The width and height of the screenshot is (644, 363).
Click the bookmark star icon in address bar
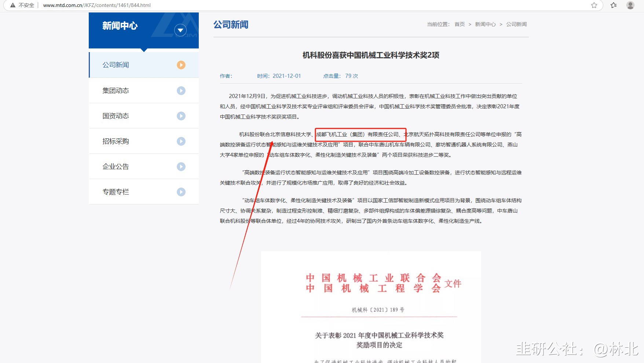[x=594, y=5]
